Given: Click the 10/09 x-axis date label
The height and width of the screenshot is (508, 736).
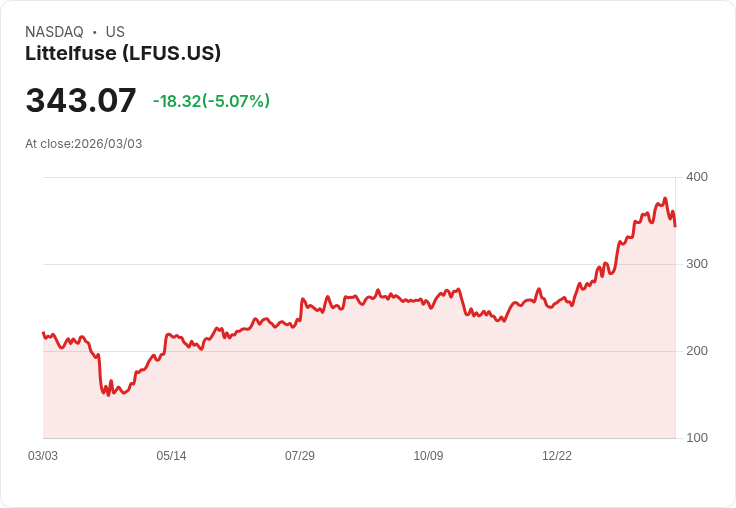Looking at the screenshot, I should [428, 456].
